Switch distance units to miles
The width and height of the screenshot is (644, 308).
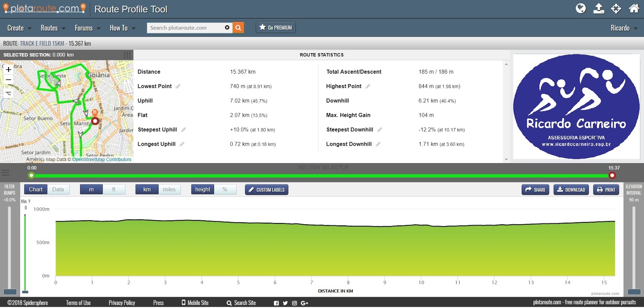(x=169, y=190)
